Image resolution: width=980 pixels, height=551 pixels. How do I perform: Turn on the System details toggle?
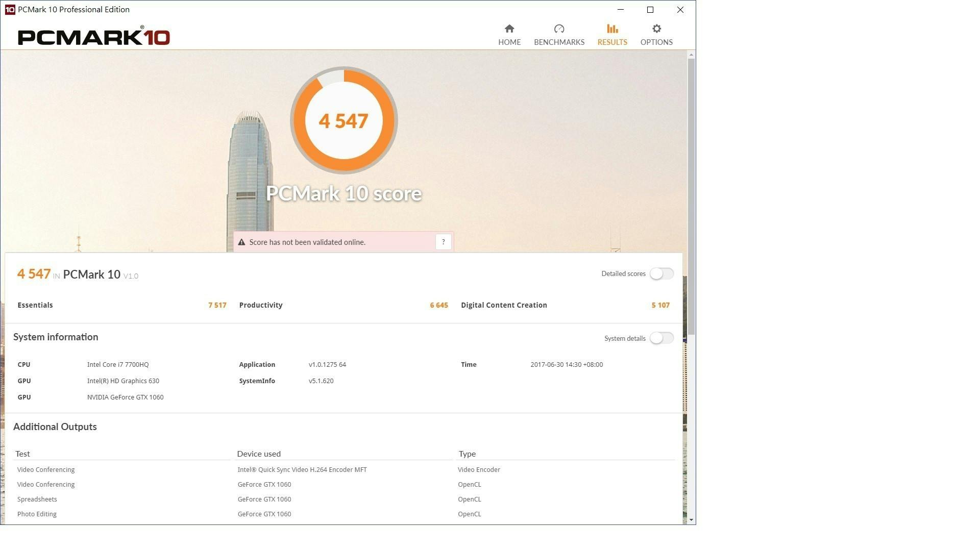point(661,338)
